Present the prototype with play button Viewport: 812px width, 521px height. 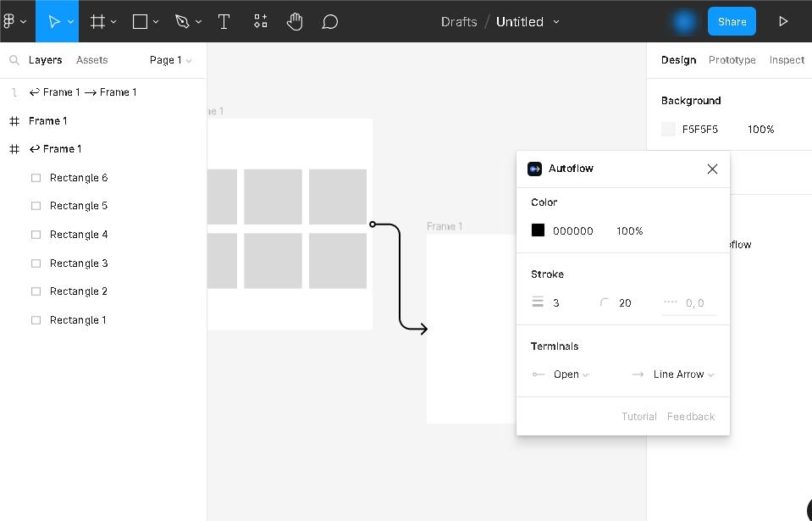click(x=783, y=21)
